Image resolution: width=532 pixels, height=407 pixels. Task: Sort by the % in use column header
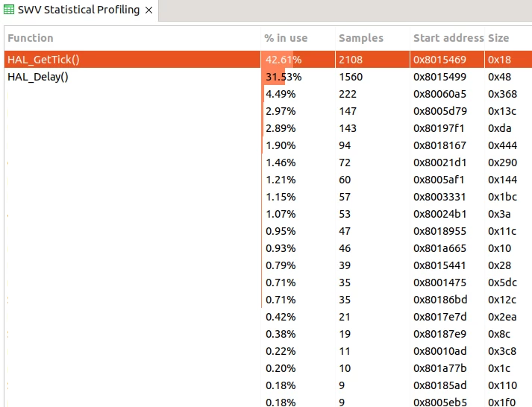pos(286,38)
